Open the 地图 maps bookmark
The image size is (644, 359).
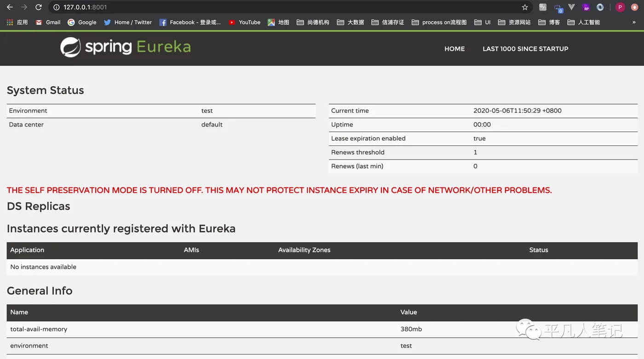coord(278,22)
